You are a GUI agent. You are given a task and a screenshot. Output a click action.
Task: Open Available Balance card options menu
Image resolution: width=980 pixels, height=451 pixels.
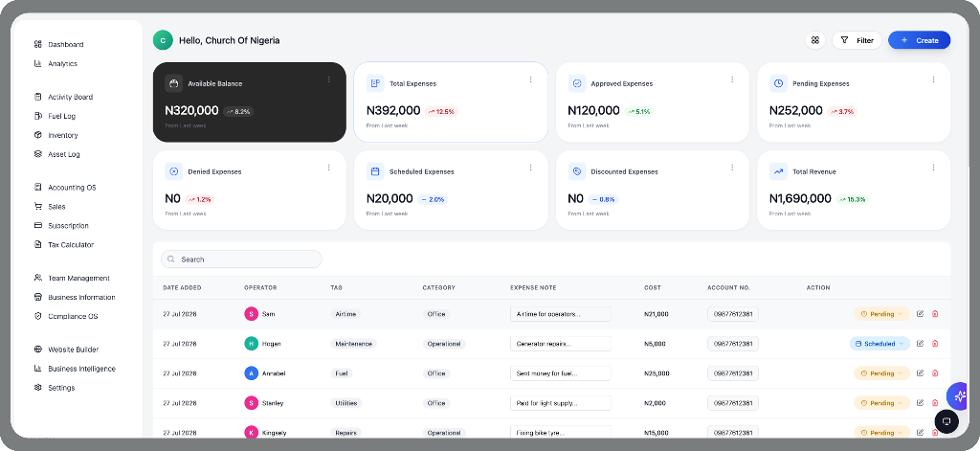[329, 79]
